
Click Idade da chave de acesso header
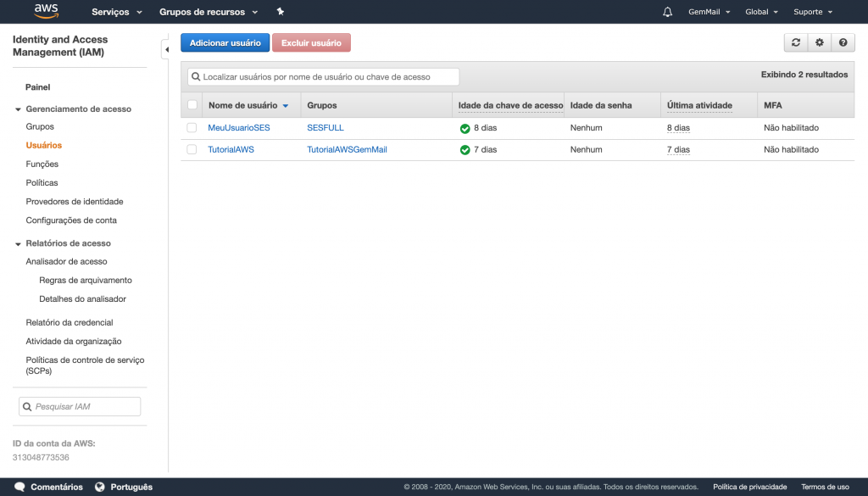pos(511,105)
